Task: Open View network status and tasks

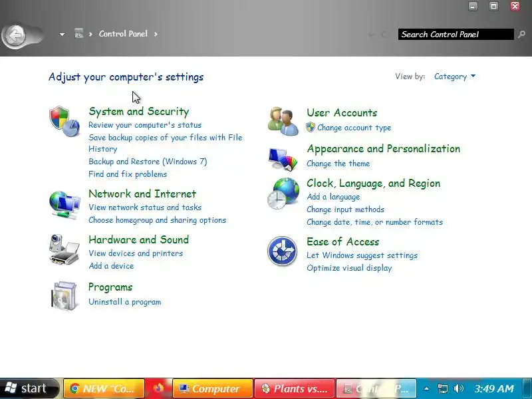Action: pyautogui.click(x=145, y=207)
